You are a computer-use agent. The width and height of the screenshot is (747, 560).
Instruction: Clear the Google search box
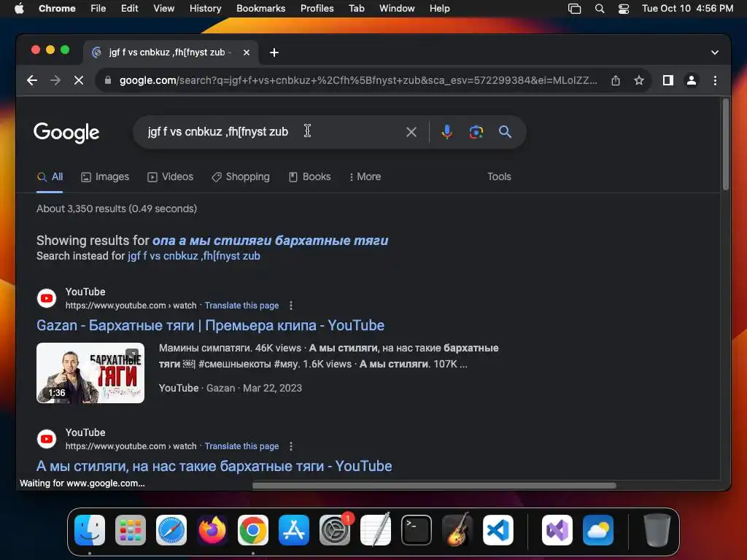[x=411, y=132]
